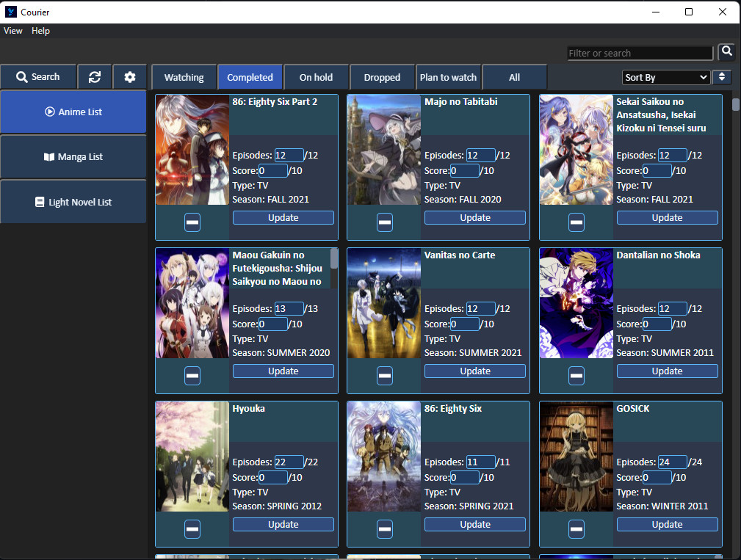Screen dimensions: 741x560
Task: Open the Manga List section
Action: (73, 157)
